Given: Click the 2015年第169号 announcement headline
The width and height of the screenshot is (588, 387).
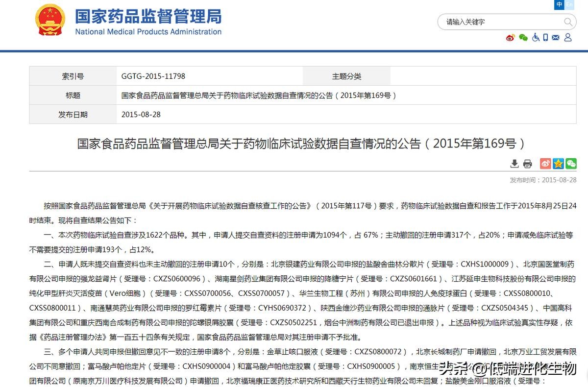Looking at the screenshot, I should pyautogui.click(x=301, y=144).
